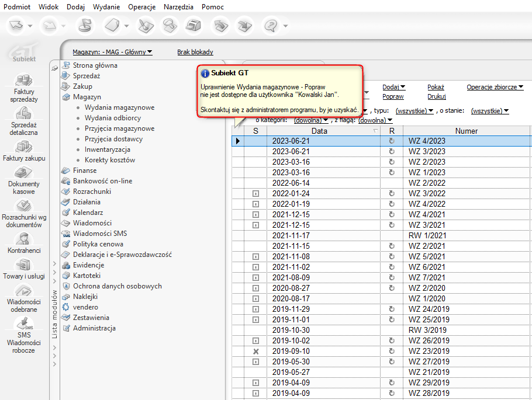Click the X status mark of WZ 23/2019
Viewport: 532px width, 400px height.
(255, 351)
